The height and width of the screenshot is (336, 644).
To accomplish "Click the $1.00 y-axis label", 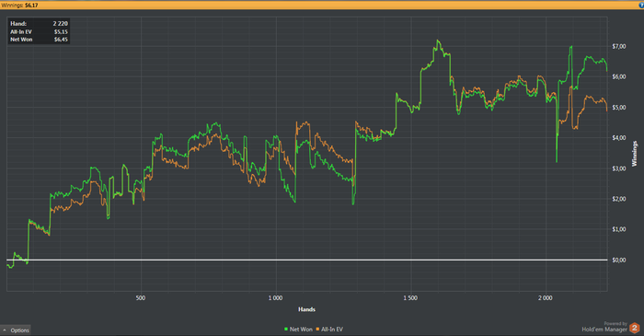I will click(x=619, y=229).
